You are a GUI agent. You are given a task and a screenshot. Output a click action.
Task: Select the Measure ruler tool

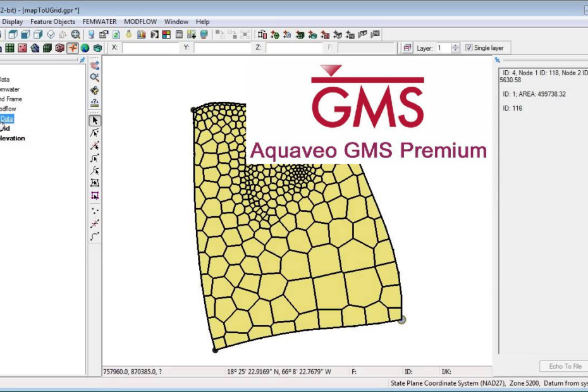pyautogui.click(x=94, y=103)
